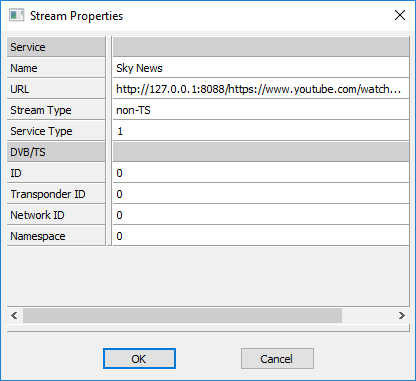Image resolution: width=416 pixels, height=381 pixels.
Task: Select the URL property label
Action: [x=56, y=89]
